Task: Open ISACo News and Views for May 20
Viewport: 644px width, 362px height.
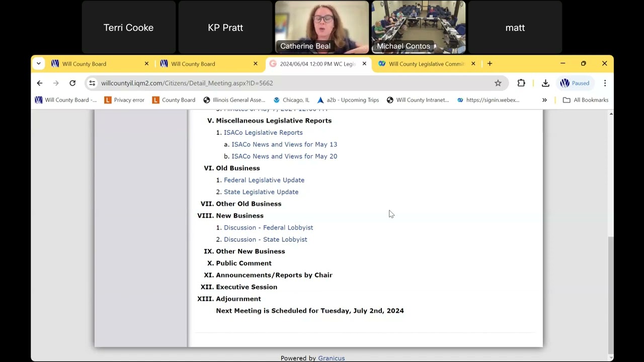Action: tap(284, 156)
